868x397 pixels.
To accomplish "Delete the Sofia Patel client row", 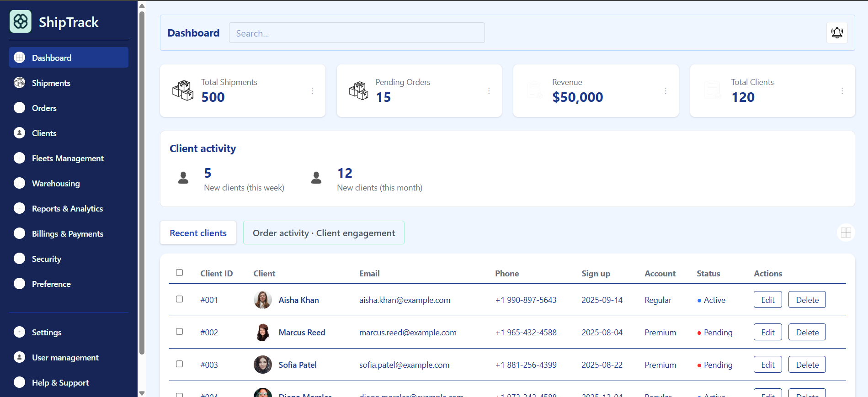I will tap(807, 365).
